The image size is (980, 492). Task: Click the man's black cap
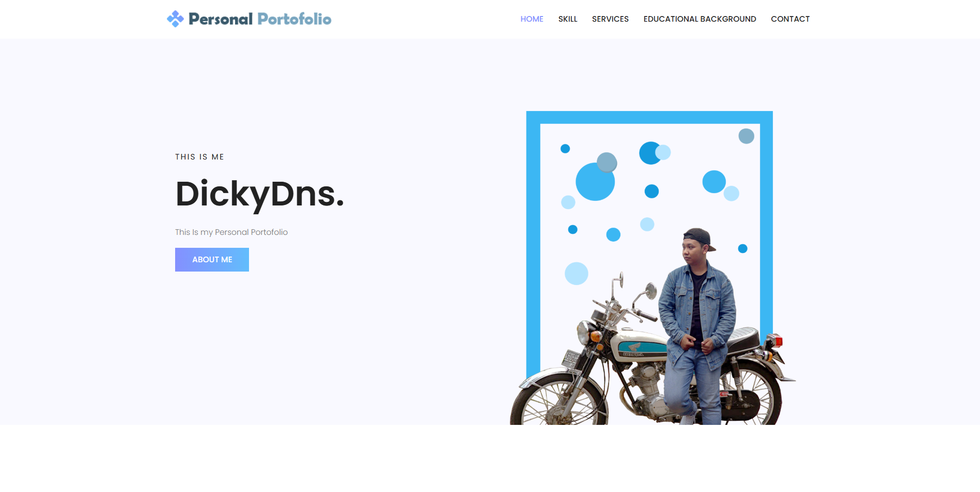click(x=699, y=237)
